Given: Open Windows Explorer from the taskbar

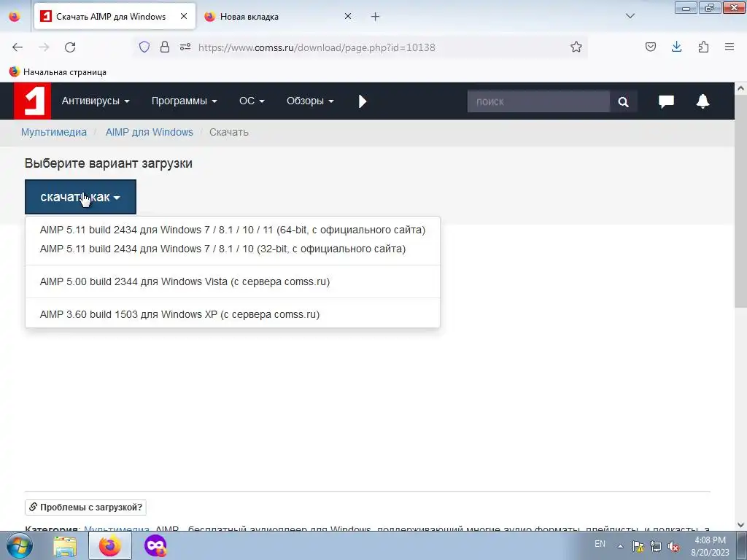Looking at the screenshot, I should 65,546.
